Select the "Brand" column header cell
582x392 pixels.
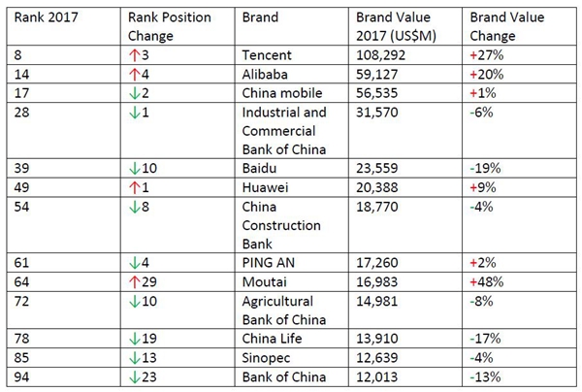(258, 18)
